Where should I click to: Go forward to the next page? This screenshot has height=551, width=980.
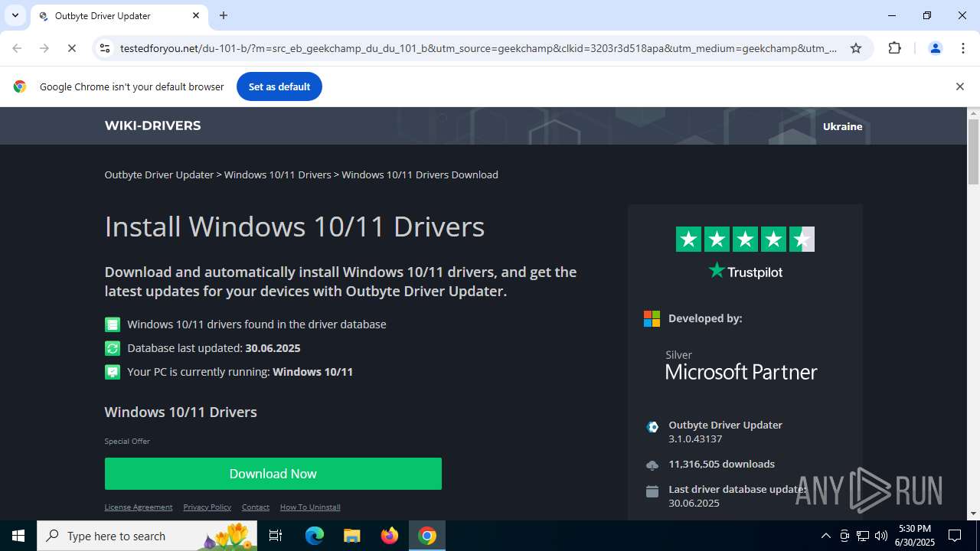[44, 48]
